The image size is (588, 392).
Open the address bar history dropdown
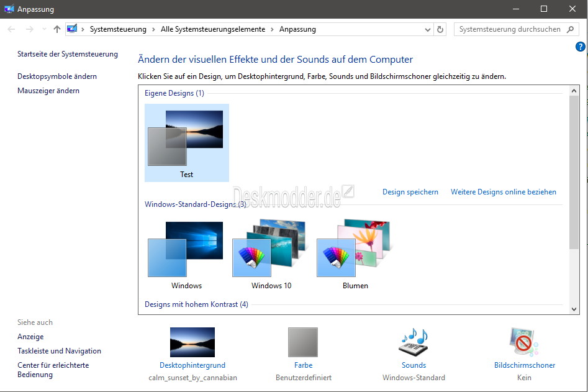(x=427, y=29)
